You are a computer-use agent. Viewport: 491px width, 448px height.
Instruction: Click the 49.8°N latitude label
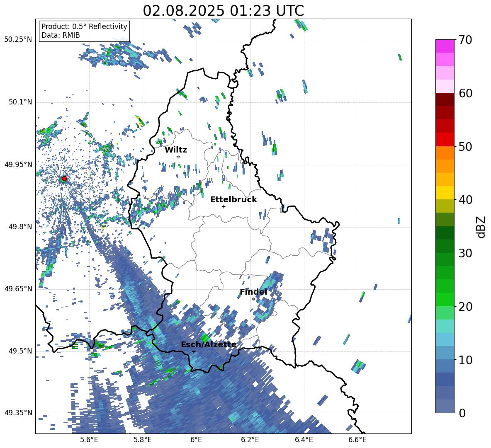click(x=20, y=227)
